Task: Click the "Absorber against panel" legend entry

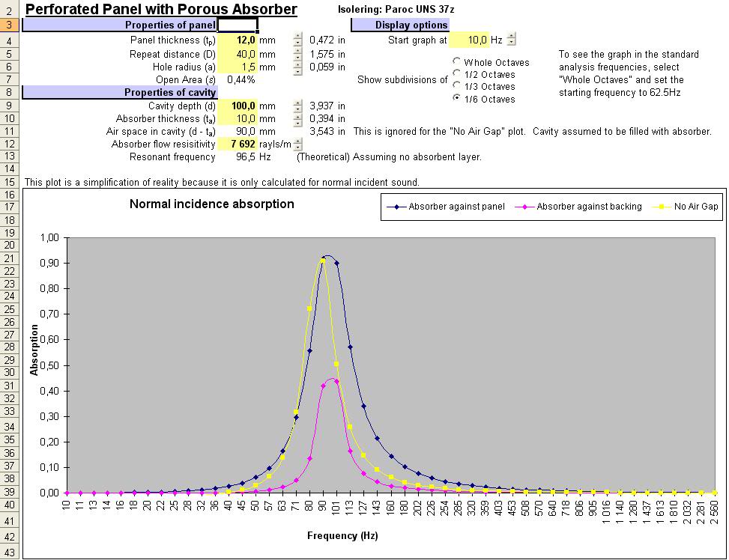Action: (446, 207)
